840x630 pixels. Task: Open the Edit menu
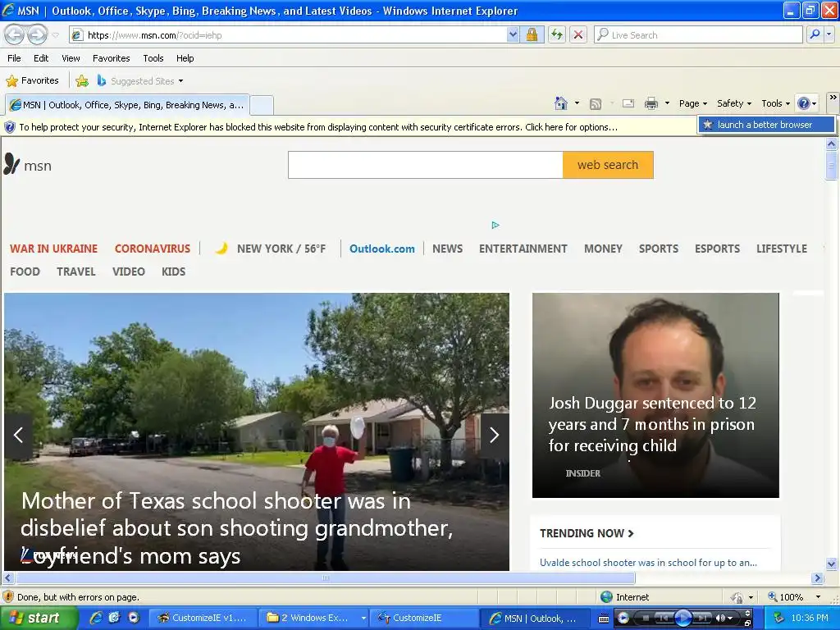41,58
